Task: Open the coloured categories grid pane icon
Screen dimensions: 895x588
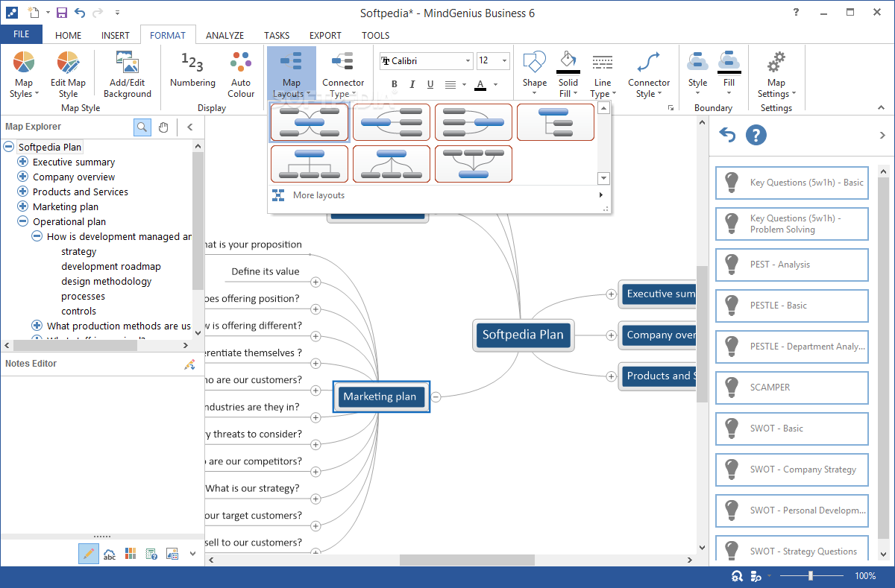Action: pos(131,554)
